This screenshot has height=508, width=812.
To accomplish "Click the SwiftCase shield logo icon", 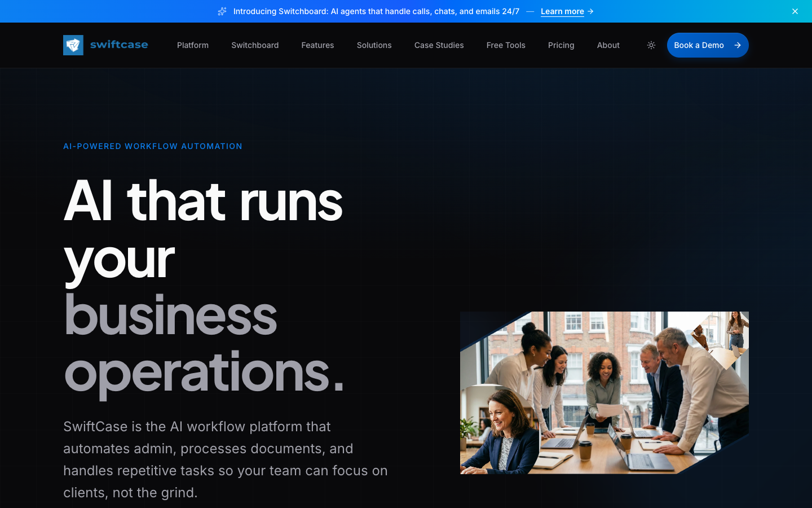I will pos(73,45).
